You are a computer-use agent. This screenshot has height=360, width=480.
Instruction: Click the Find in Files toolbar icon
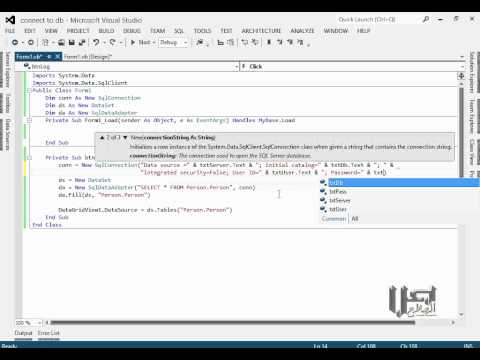click(x=200, y=42)
